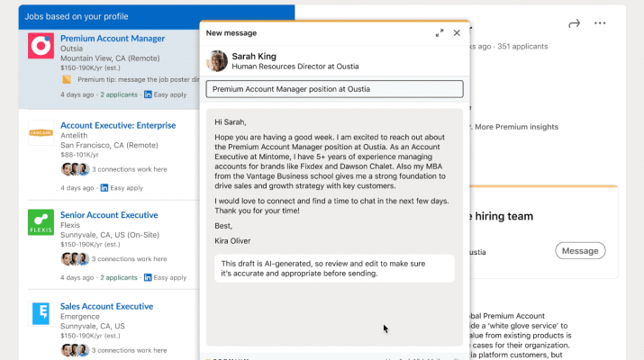Click '$88-101K/yr' salary under Antelith
Image resolution: width=644 pixels, height=360 pixels.
pos(79,155)
